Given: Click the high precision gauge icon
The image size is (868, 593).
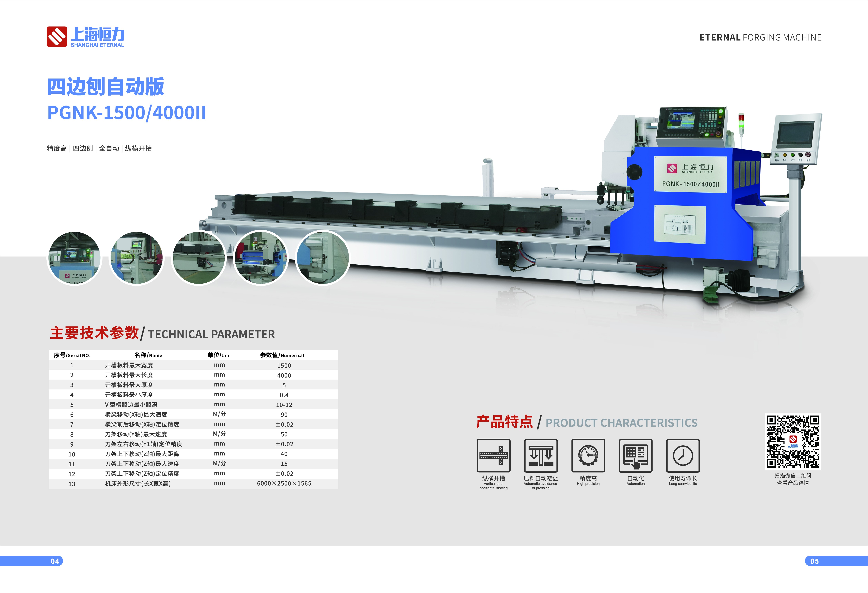Looking at the screenshot, I should pyautogui.click(x=588, y=456).
